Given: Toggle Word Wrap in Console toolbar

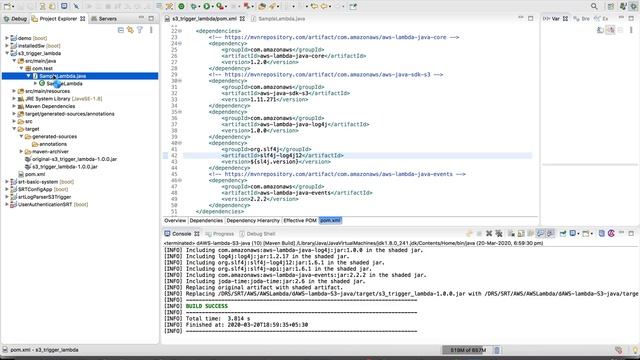Looking at the screenshot, I should click(531, 233).
